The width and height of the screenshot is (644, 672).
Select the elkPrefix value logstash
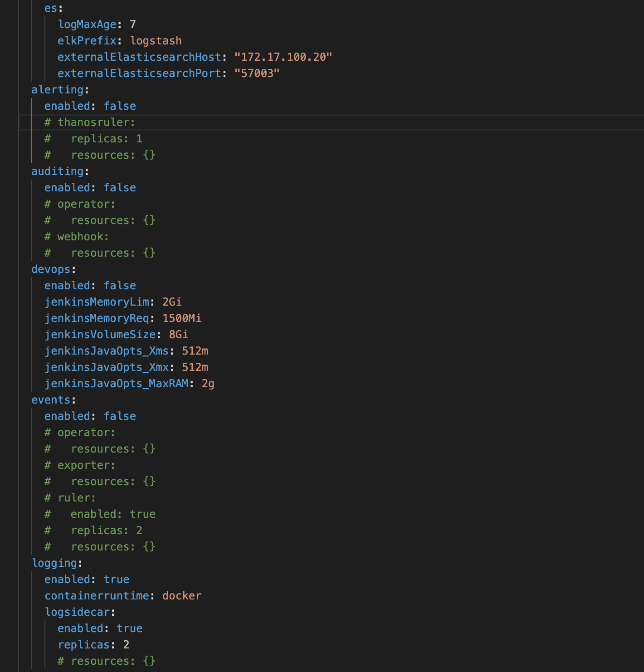pos(156,40)
